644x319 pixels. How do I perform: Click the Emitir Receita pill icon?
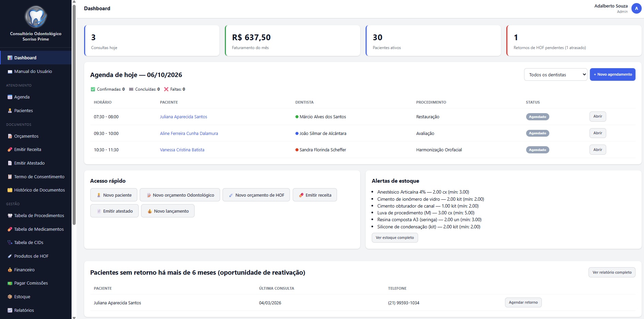(10, 150)
